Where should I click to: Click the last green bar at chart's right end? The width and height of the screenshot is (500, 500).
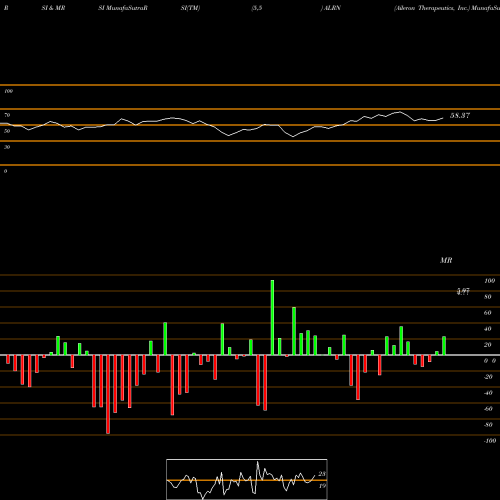(444, 346)
